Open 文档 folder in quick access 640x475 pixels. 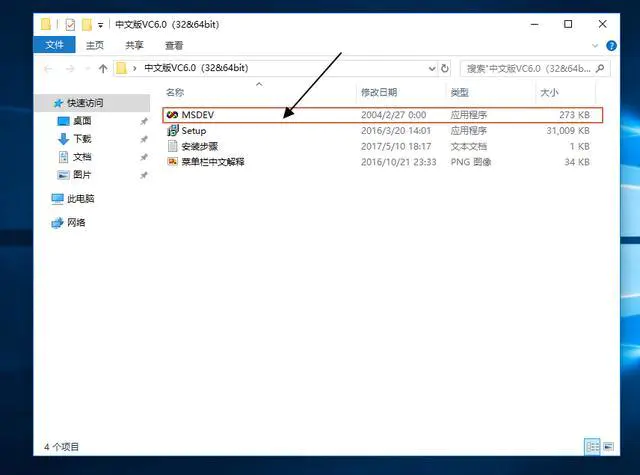click(82, 157)
